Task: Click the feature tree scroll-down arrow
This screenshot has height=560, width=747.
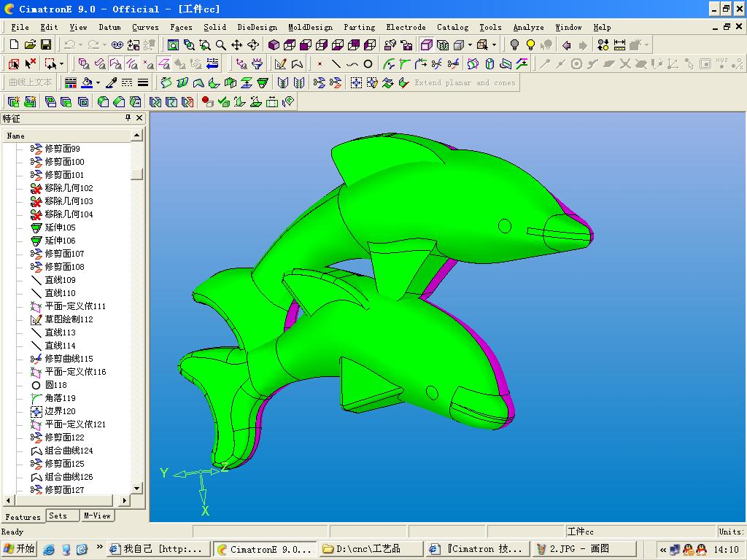Action: (136, 488)
